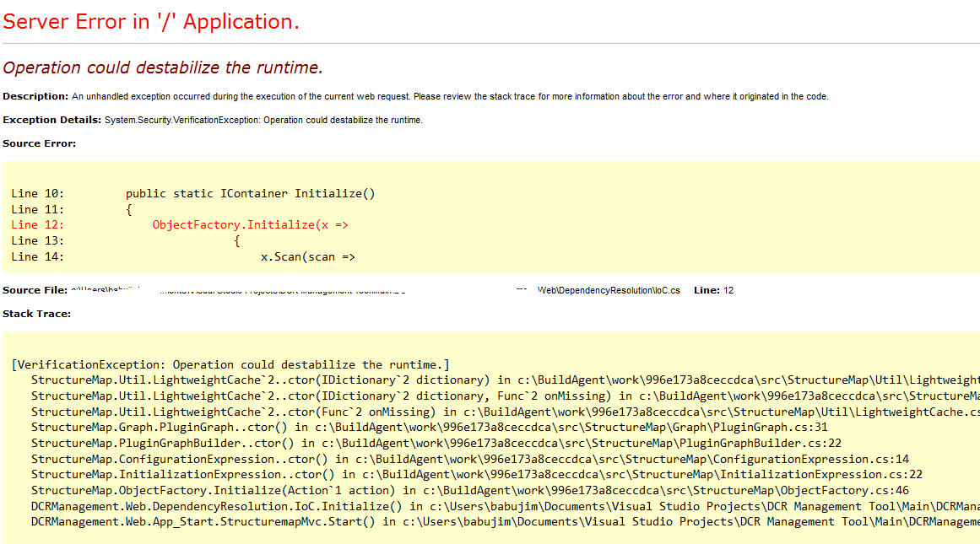Click the 'Source File:' label
The height and width of the screenshot is (544, 980).
35,290
